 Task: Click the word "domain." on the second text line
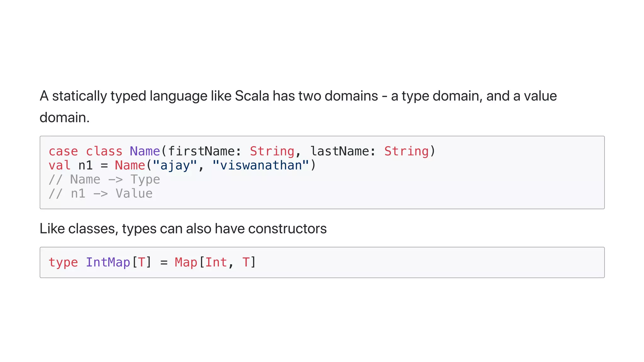click(64, 118)
